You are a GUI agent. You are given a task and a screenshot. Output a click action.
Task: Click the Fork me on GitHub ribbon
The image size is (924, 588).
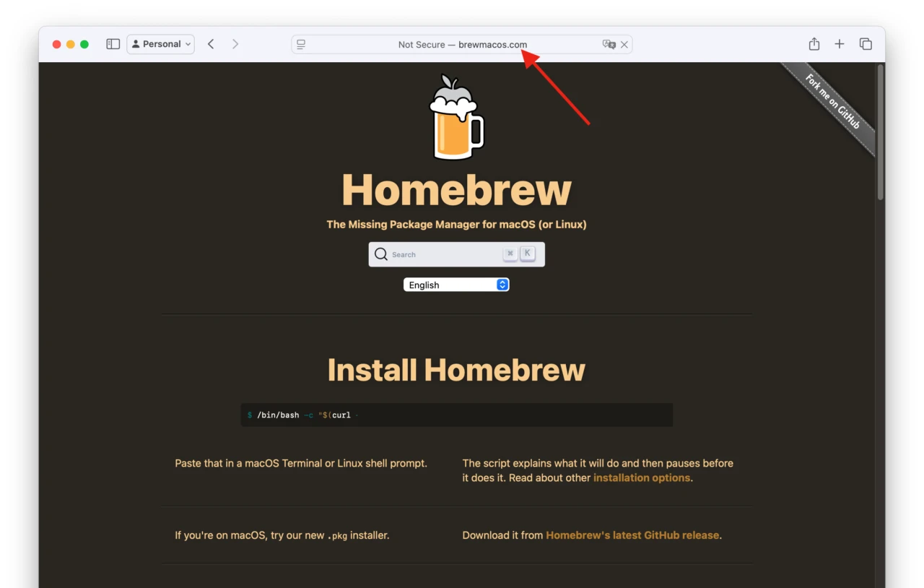tap(832, 103)
